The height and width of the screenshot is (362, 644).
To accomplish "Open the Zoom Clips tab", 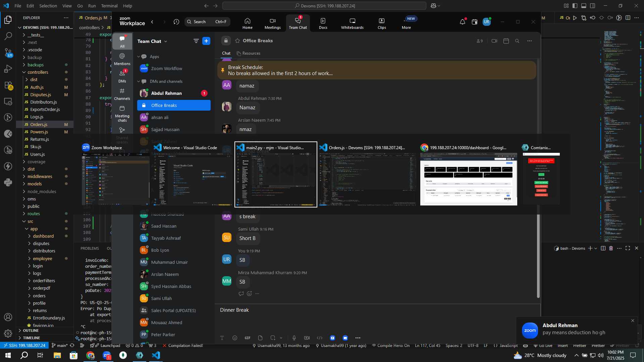I will click(x=382, y=23).
